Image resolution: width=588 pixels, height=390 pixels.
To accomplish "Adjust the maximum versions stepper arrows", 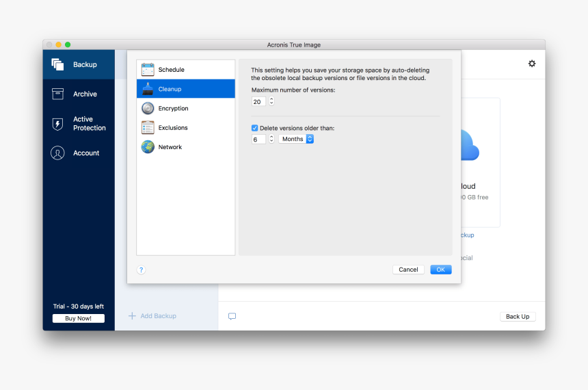I will tap(271, 101).
